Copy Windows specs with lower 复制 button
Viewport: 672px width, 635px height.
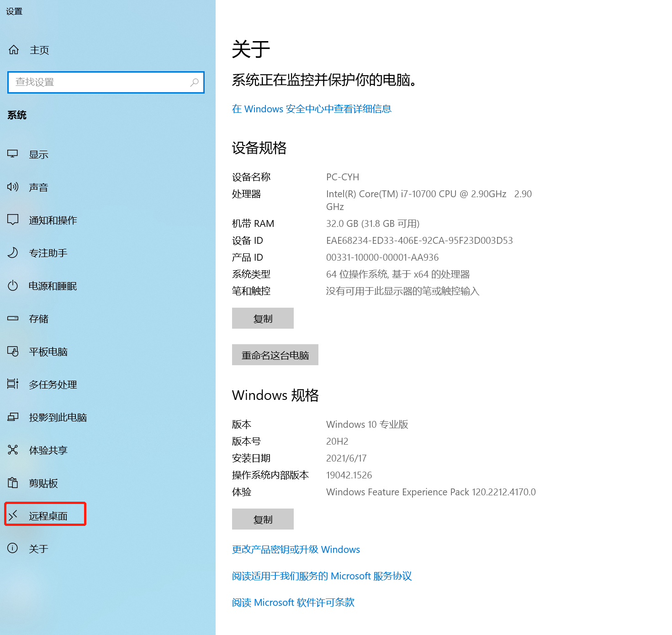click(x=263, y=519)
